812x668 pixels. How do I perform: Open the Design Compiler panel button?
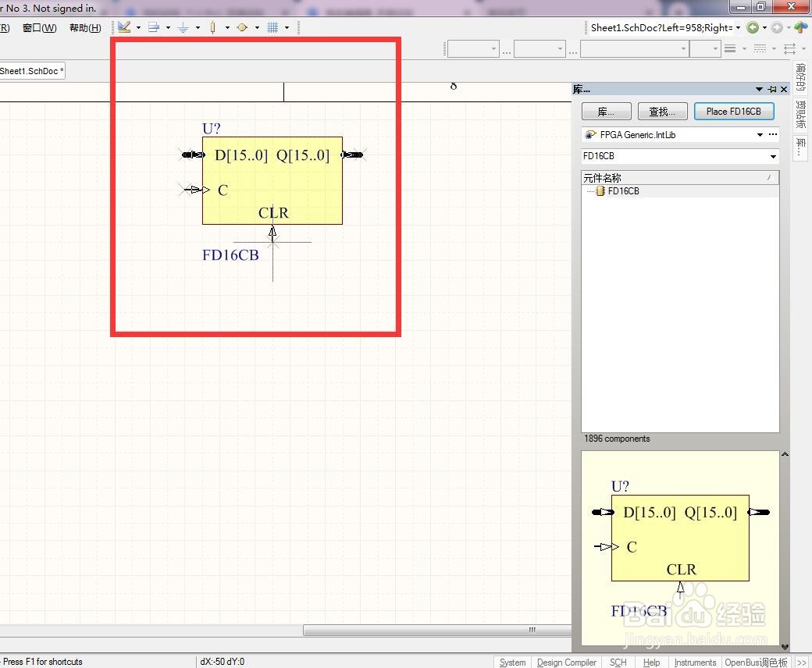567,663
